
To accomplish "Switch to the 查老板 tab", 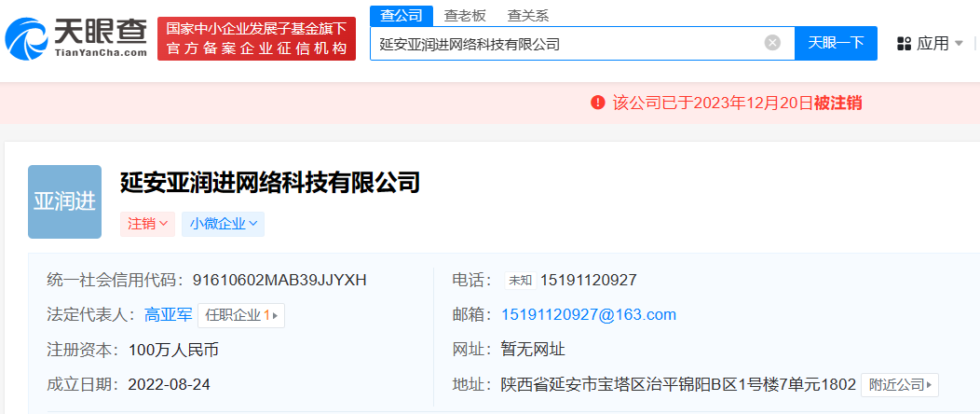I will pos(465,15).
